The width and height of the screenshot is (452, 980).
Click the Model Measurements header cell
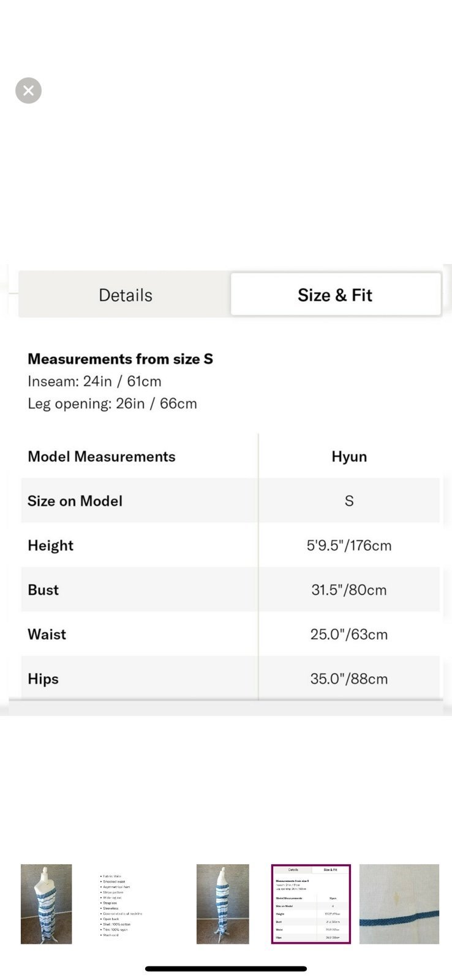(x=102, y=456)
